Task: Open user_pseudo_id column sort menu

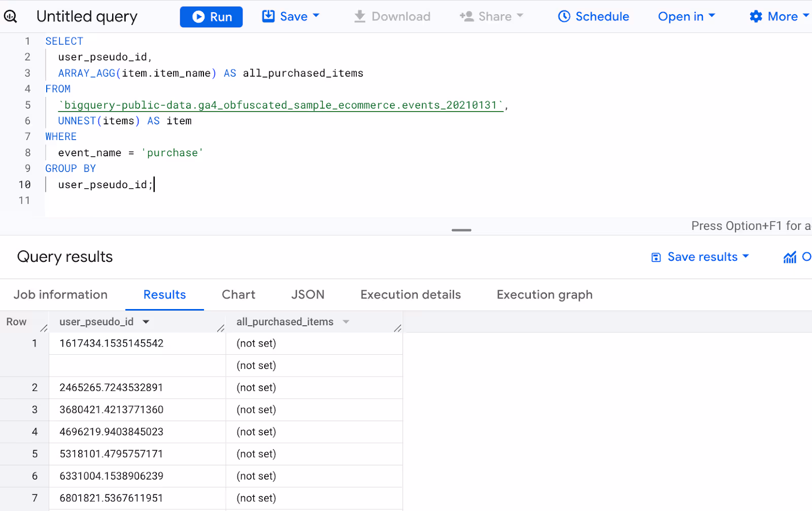Action: tap(146, 322)
